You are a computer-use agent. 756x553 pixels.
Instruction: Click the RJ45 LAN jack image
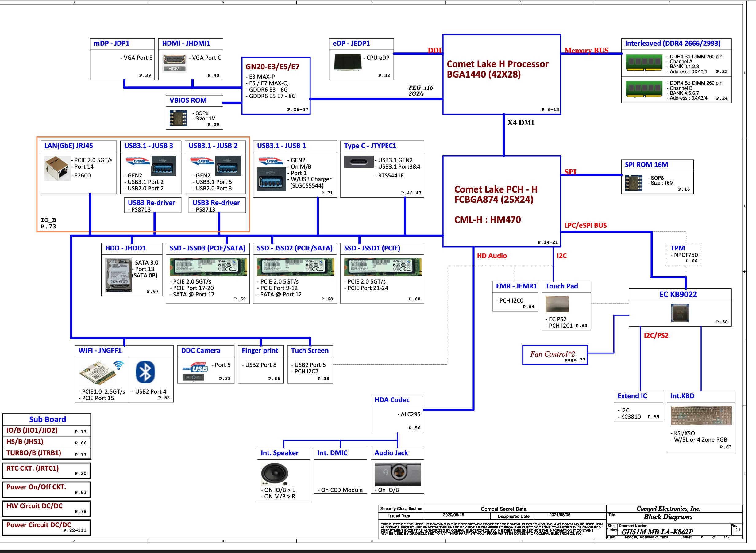coord(57,168)
